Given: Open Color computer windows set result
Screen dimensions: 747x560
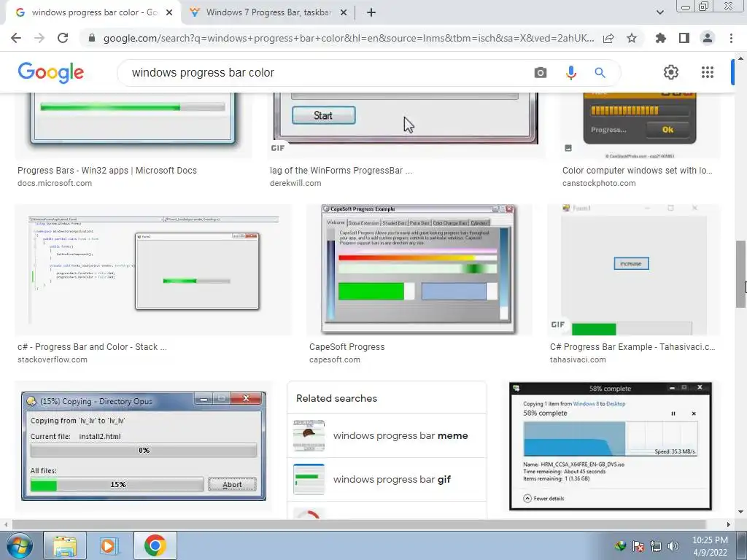Looking at the screenshot, I should point(638,171).
